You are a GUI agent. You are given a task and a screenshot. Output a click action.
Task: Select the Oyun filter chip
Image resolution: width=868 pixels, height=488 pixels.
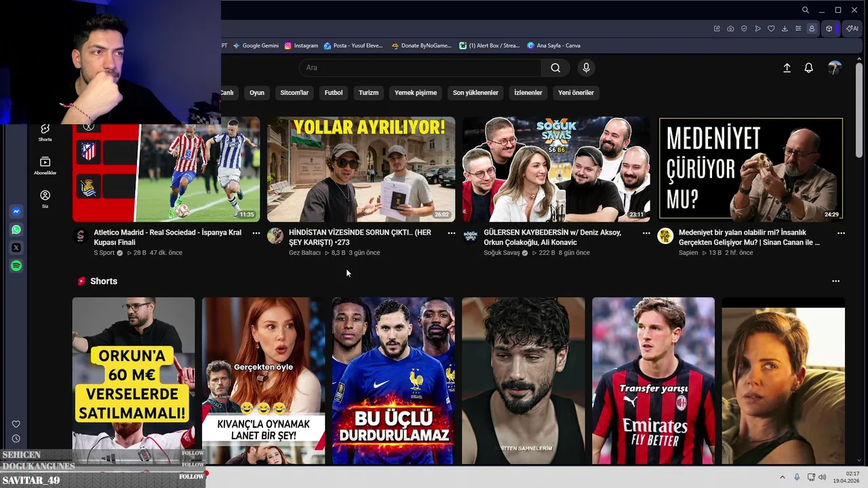pyautogui.click(x=257, y=93)
